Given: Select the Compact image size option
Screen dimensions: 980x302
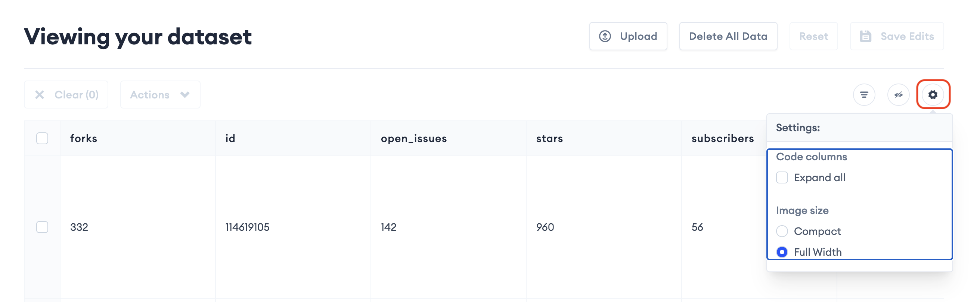Looking at the screenshot, I should click(782, 231).
